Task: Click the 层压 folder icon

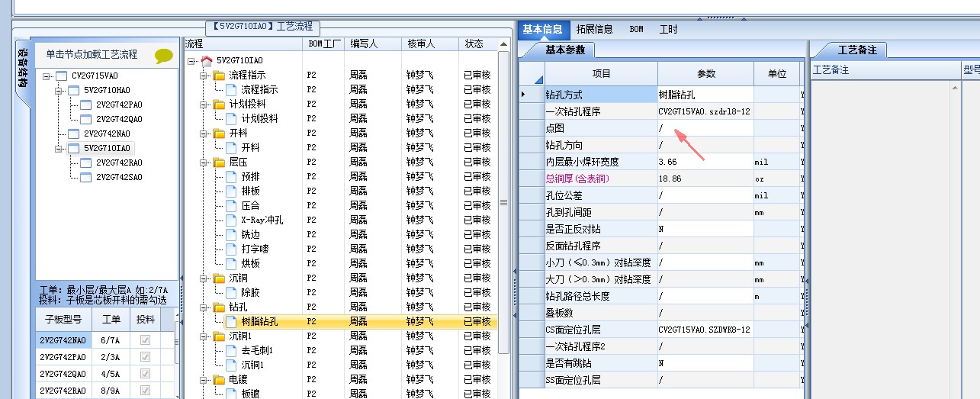Action: (220, 162)
